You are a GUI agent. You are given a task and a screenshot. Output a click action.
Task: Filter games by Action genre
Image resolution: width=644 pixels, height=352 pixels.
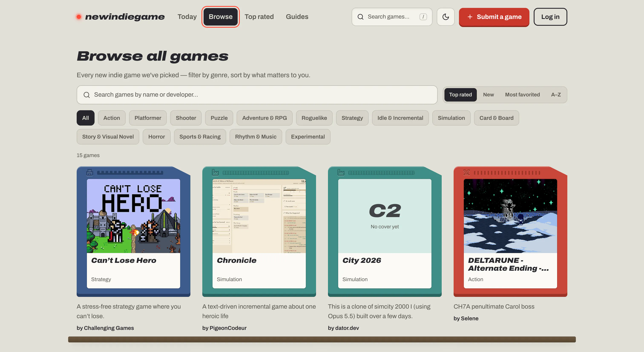pos(112,118)
